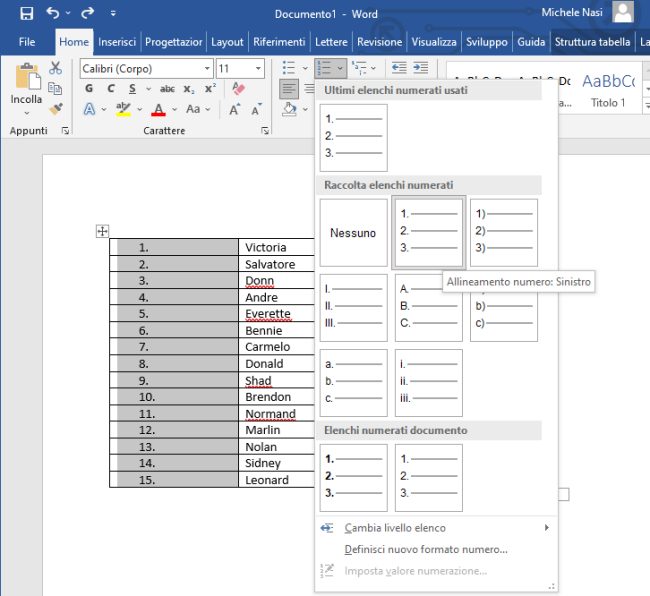650x596 pixels.
Task: Open the undo history dropdown arrow
Action: click(68, 13)
